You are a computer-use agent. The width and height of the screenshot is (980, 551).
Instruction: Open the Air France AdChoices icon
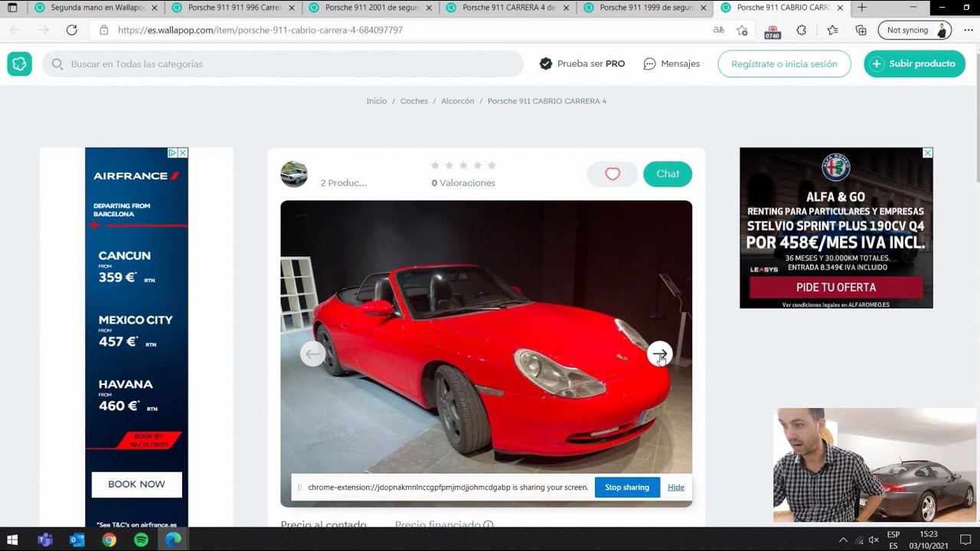coord(173,153)
